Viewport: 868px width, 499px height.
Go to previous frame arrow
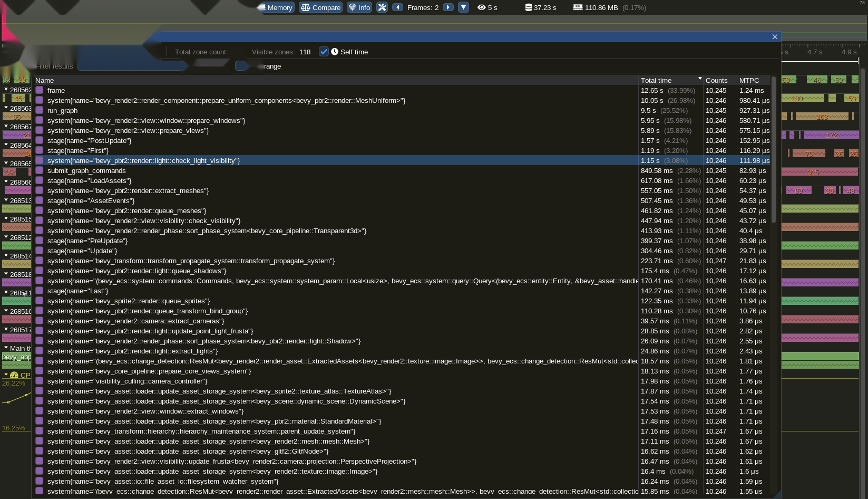(398, 7)
